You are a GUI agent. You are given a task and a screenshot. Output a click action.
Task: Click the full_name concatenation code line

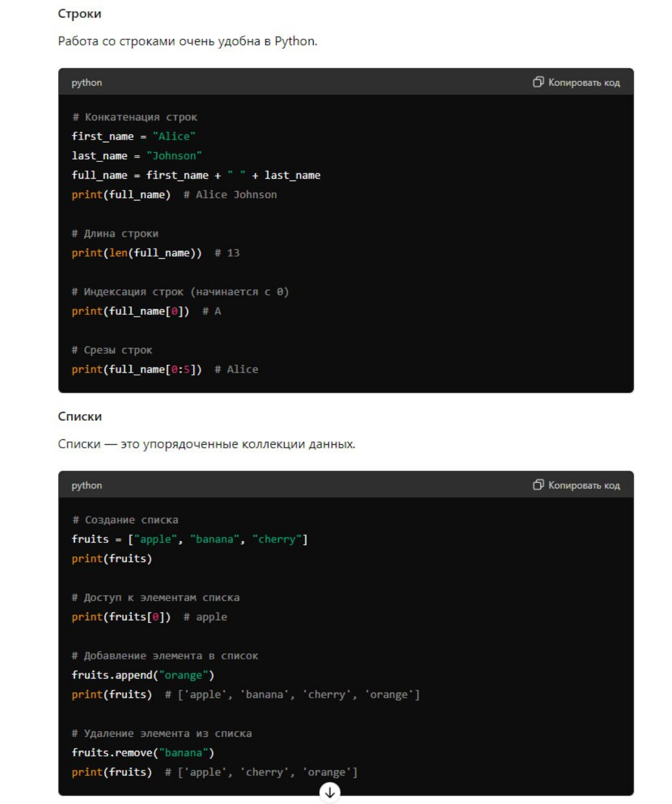(x=196, y=175)
